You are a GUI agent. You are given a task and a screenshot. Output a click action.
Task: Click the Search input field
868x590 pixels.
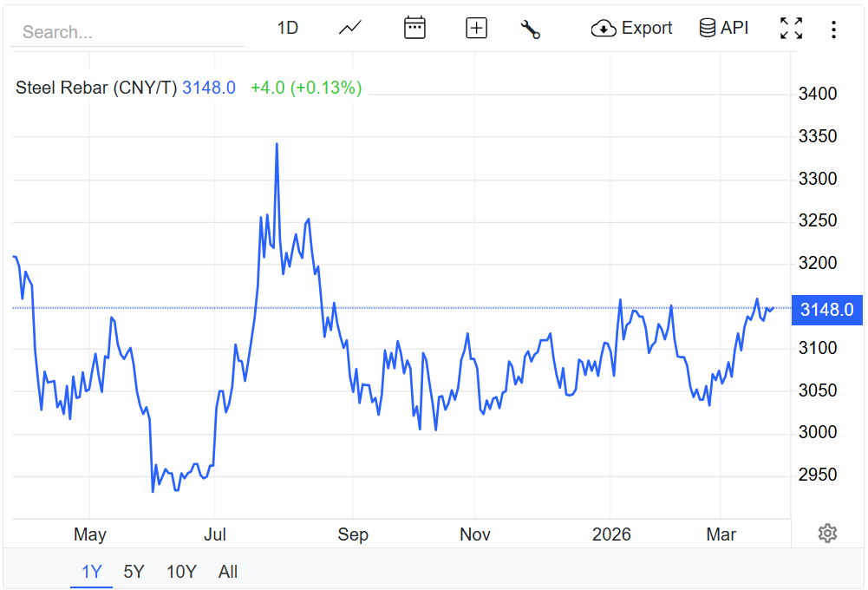(127, 32)
